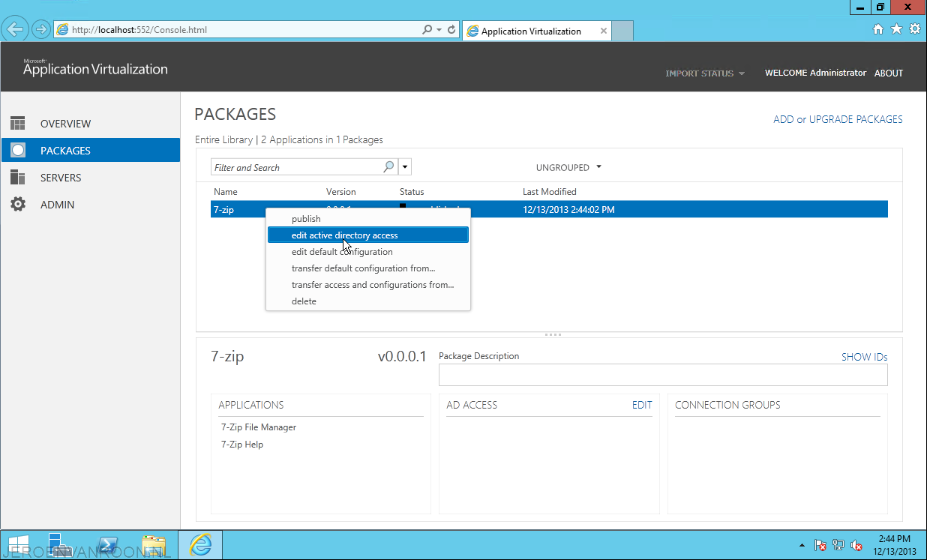Open the ADMIN section in sidebar
The height and width of the screenshot is (560, 927).
[x=90, y=205]
